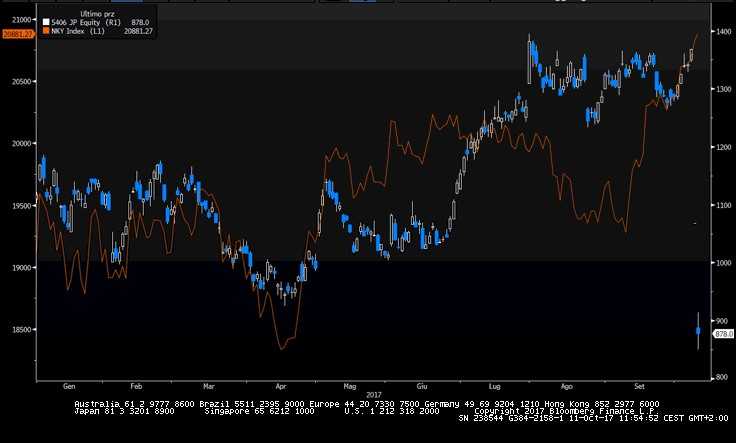Click the 'Gen' month label
The width and height of the screenshot is (736, 443).
(x=69, y=386)
